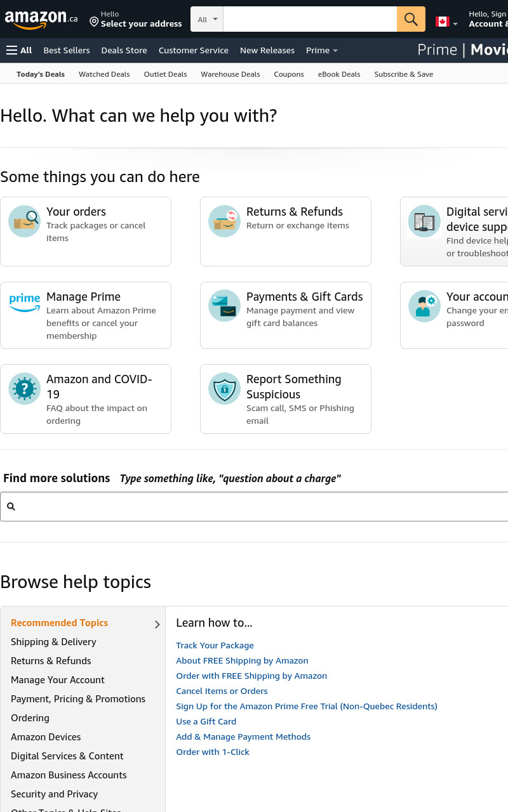
Task: Expand Recommended Topics chevron arrow
Action: (x=157, y=624)
